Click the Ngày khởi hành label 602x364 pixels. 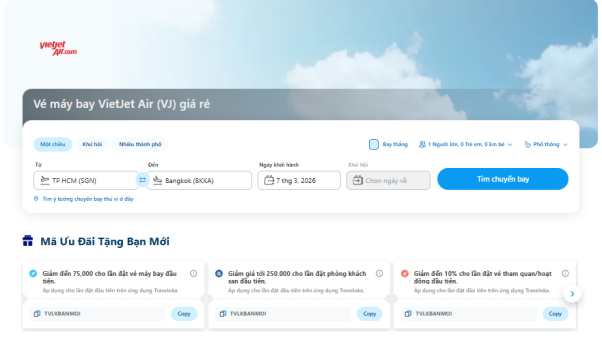[x=279, y=165]
